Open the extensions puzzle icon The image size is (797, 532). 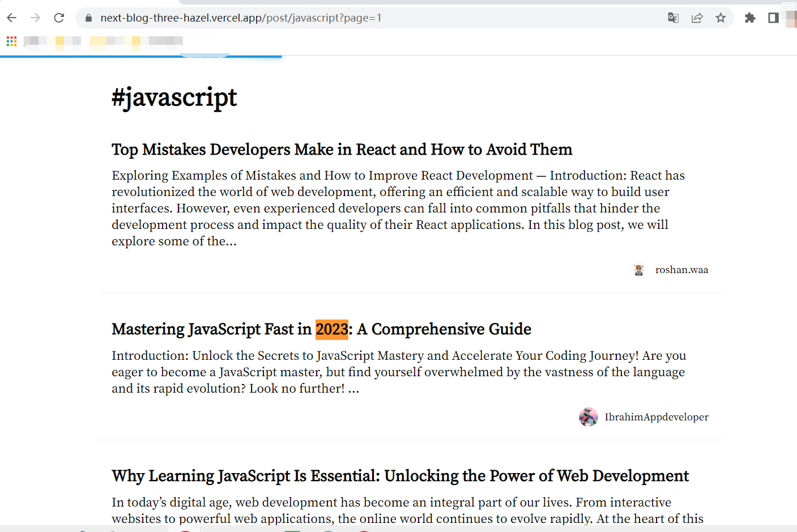click(x=750, y=18)
